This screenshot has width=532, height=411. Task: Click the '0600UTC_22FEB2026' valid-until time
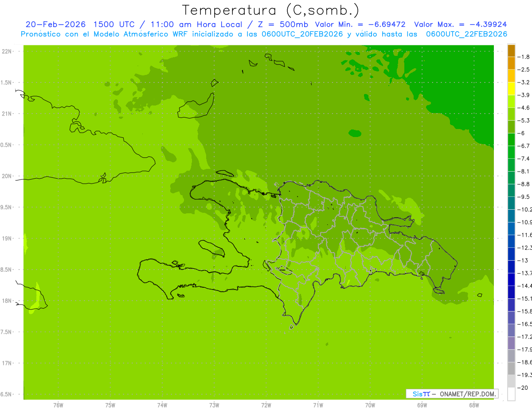click(466, 34)
